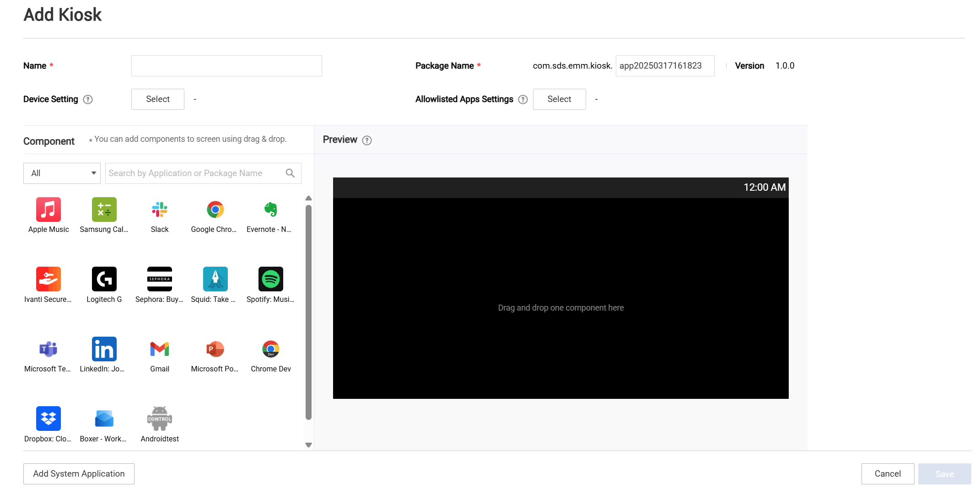
Task: Open the component filter dropdown showing All
Action: coord(62,173)
